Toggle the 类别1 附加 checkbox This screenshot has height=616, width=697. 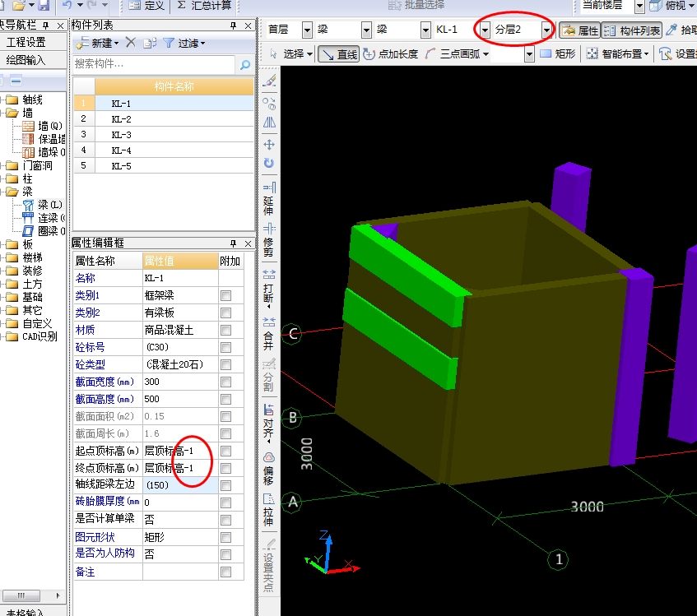pyautogui.click(x=225, y=296)
